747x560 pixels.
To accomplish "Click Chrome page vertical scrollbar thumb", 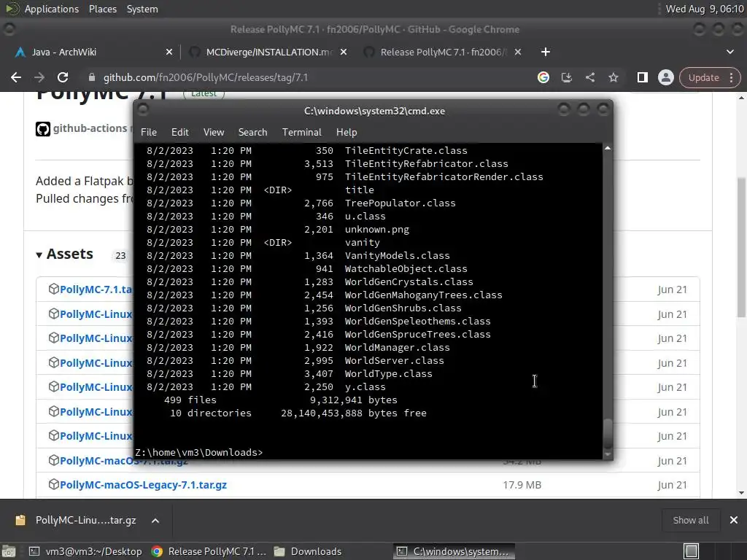I will (x=741, y=247).
